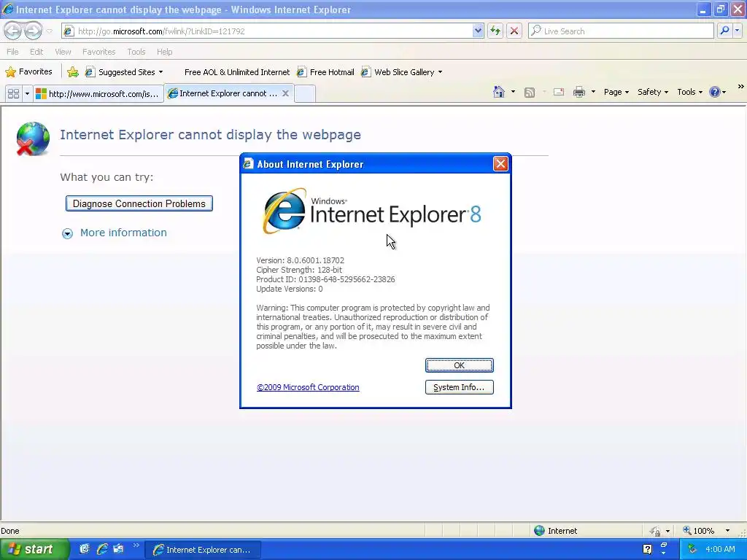Click Diagnose Connection Problems button
The height and width of the screenshot is (560, 747).
pyautogui.click(x=139, y=203)
